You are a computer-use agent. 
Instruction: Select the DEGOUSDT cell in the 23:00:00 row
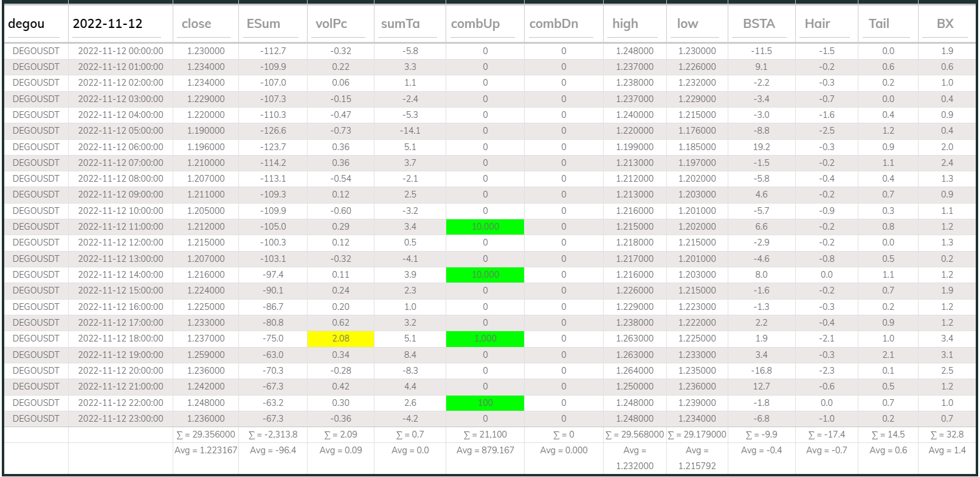click(x=36, y=419)
